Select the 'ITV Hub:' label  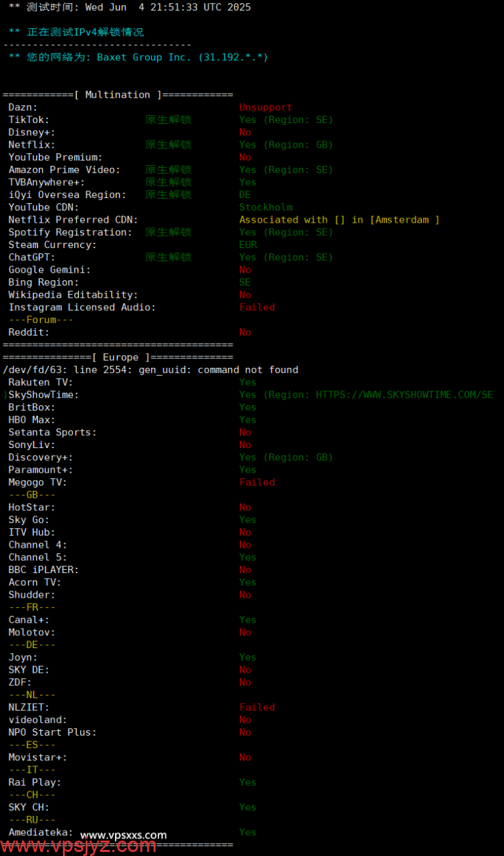(32, 532)
